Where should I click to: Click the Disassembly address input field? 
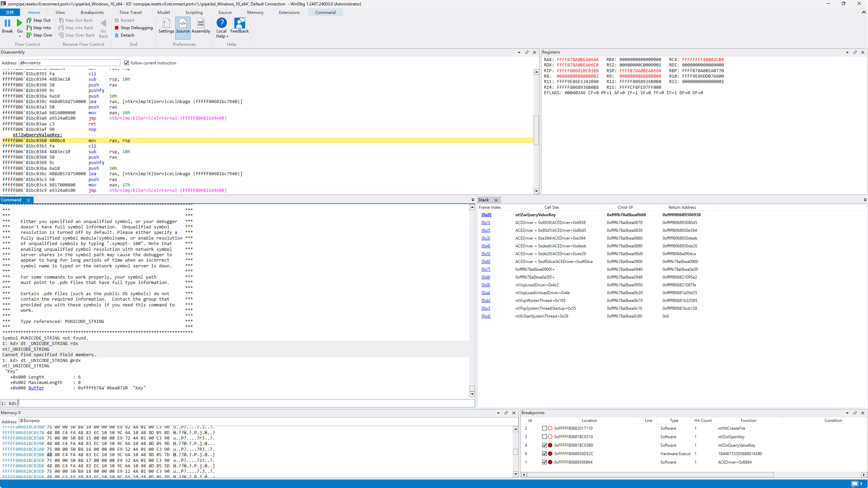coord(70,63)
